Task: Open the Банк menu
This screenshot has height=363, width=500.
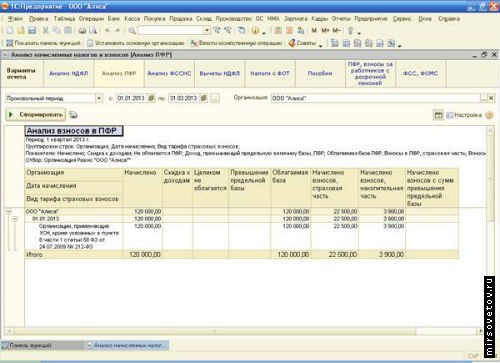Action: coord(114,19)
